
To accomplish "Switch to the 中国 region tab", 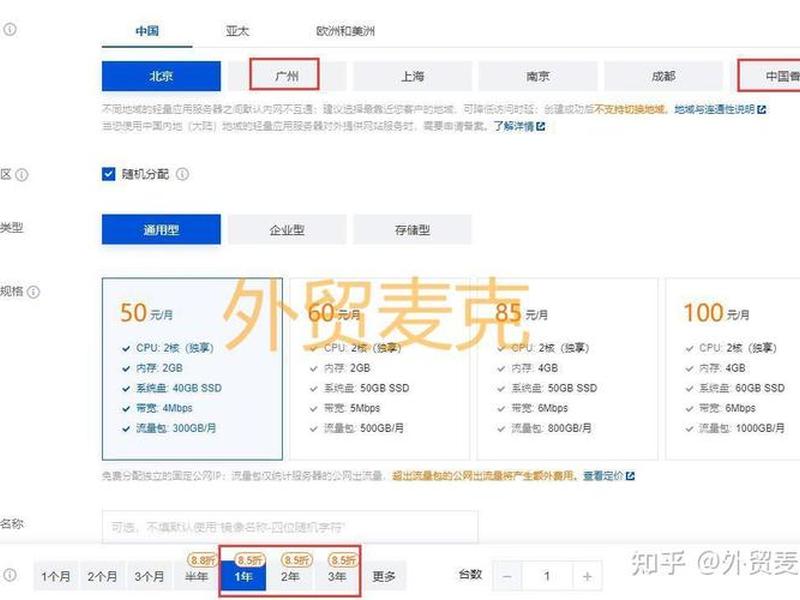I will (x=147, y=31).
